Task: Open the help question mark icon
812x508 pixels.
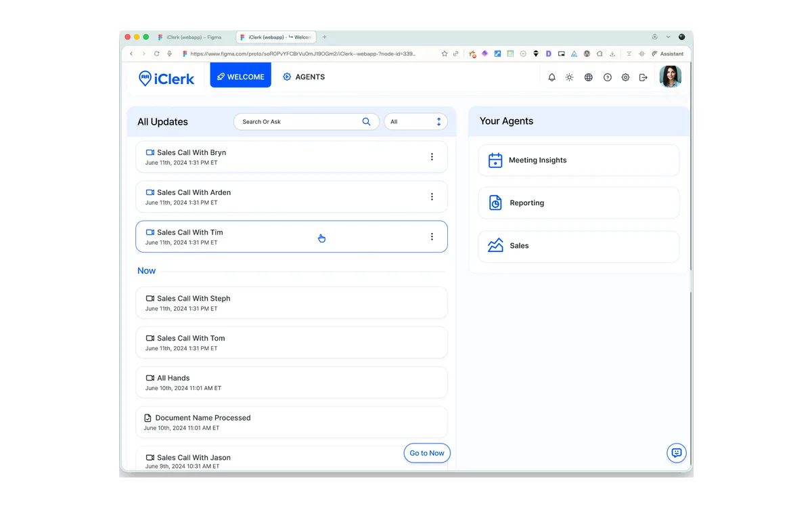Action: pos(608,77)
